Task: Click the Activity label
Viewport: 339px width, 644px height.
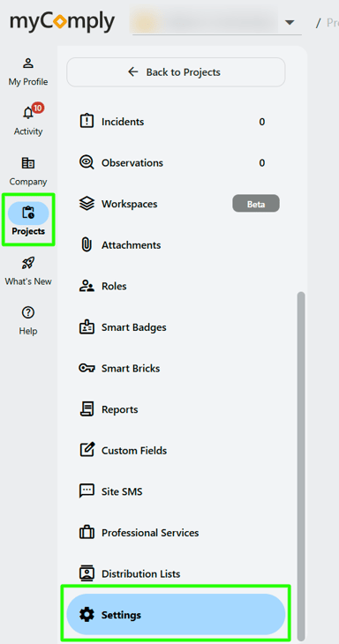Action: (28, 131)
